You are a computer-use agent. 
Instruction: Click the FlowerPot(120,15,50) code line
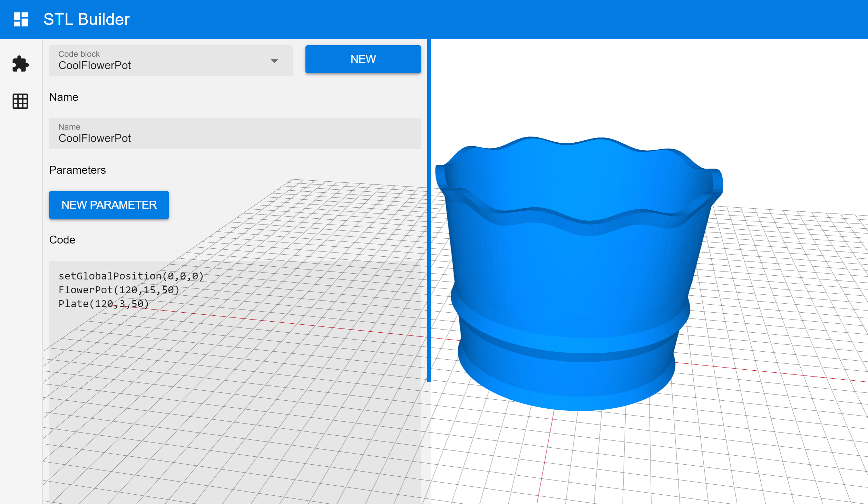pos(119,290)
